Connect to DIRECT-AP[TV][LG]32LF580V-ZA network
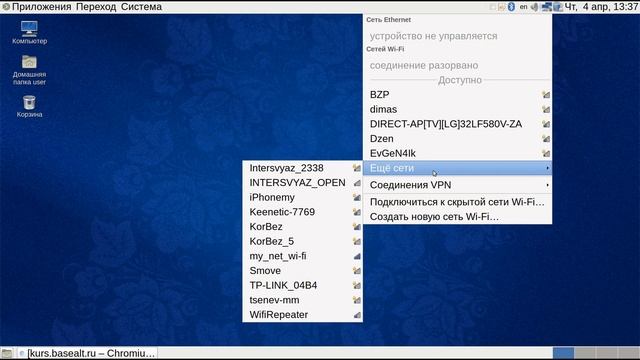Screen dimensions: 640x360 [458, 124]
